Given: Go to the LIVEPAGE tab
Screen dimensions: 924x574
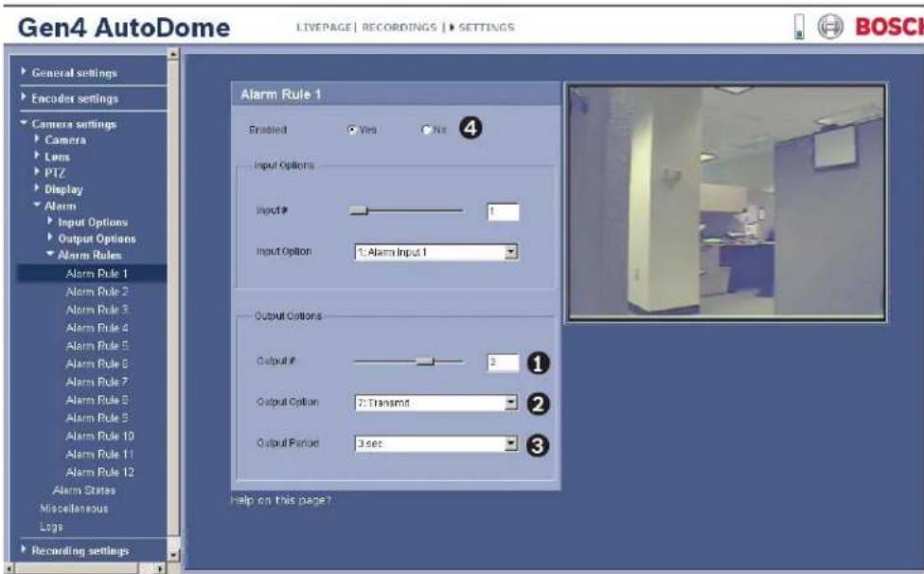Looking at the screenshot, I should coord(324,27).
